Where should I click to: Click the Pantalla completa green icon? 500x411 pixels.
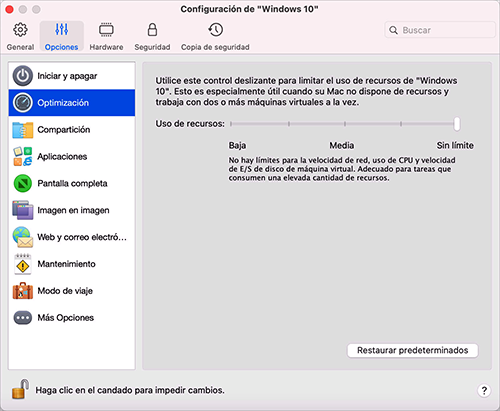(x=23, y=183)
